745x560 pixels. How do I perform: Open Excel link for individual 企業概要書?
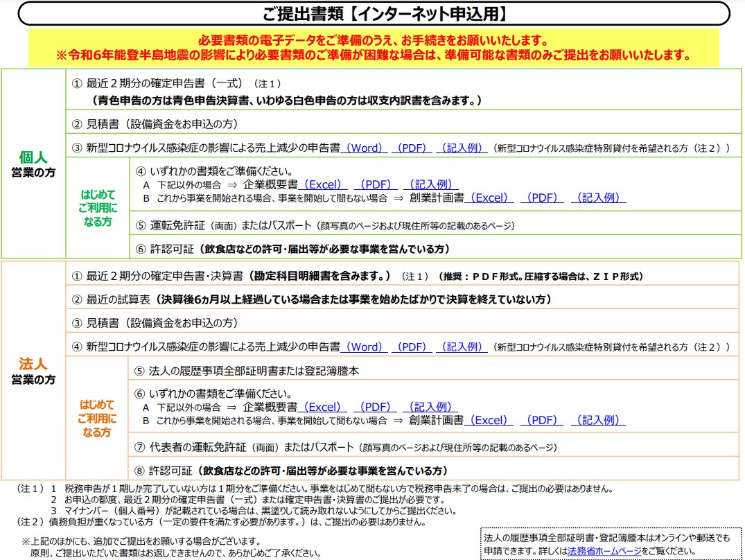click(323, 184)
